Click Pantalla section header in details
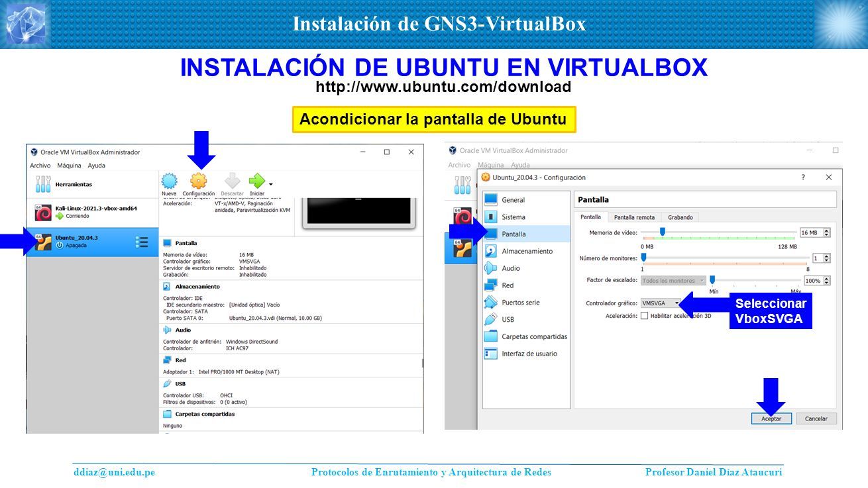 coord(186,243)
